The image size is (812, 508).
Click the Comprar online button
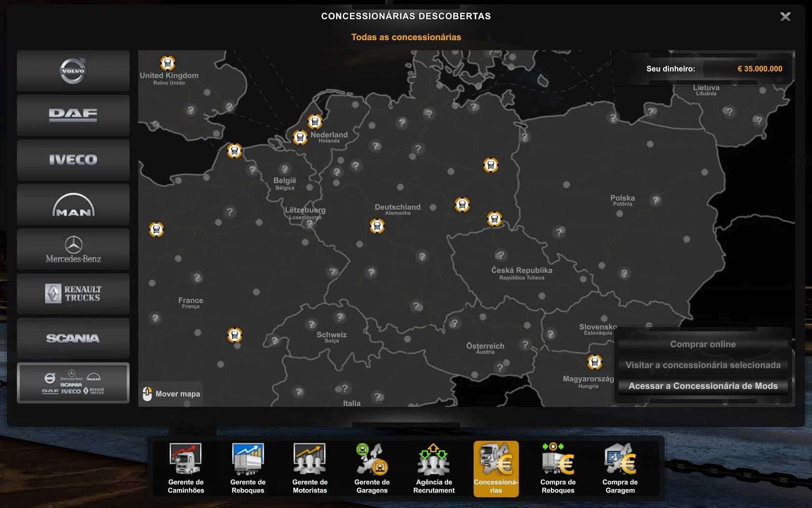pos(703,344)
